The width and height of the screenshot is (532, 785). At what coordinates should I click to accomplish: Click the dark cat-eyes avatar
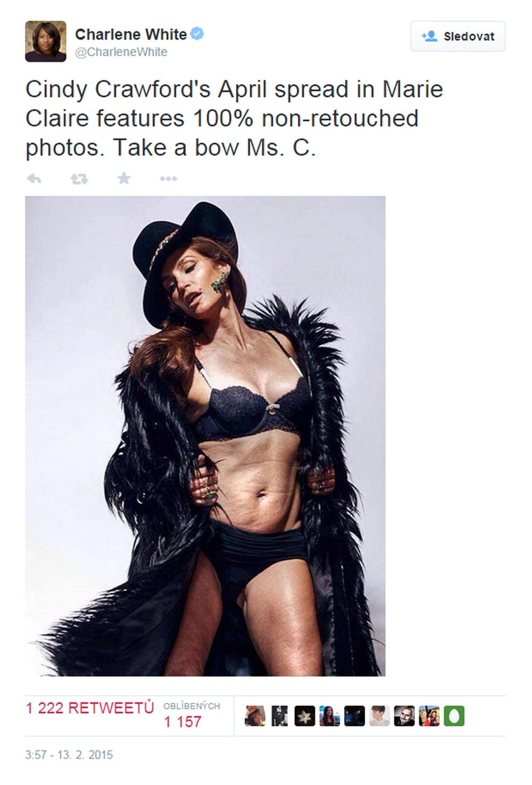354,716
